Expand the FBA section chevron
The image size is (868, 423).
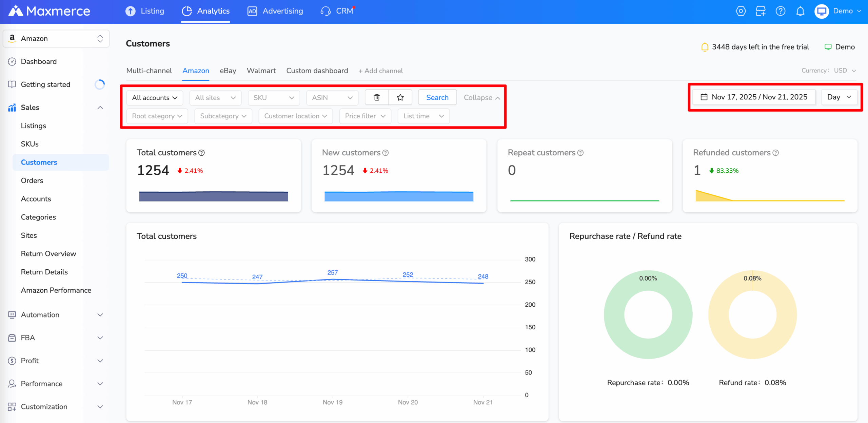100,338
